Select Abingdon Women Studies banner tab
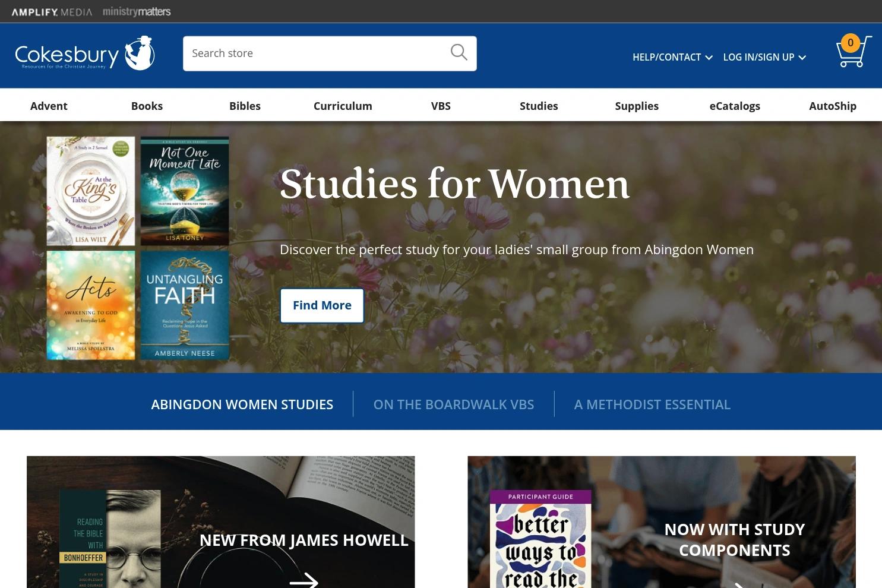This screenshot has height=588, width=882. click(x=242, y=404)
